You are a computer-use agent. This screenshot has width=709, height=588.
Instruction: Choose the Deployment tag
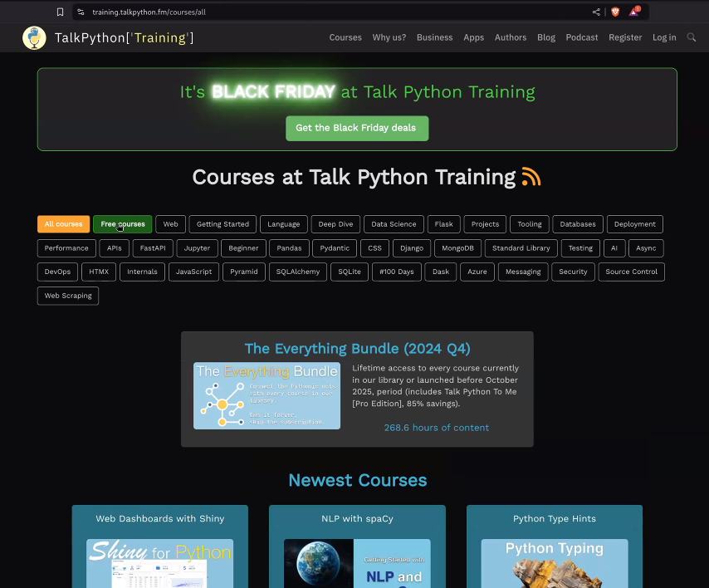pyautogui.click(x=635, y=224)
